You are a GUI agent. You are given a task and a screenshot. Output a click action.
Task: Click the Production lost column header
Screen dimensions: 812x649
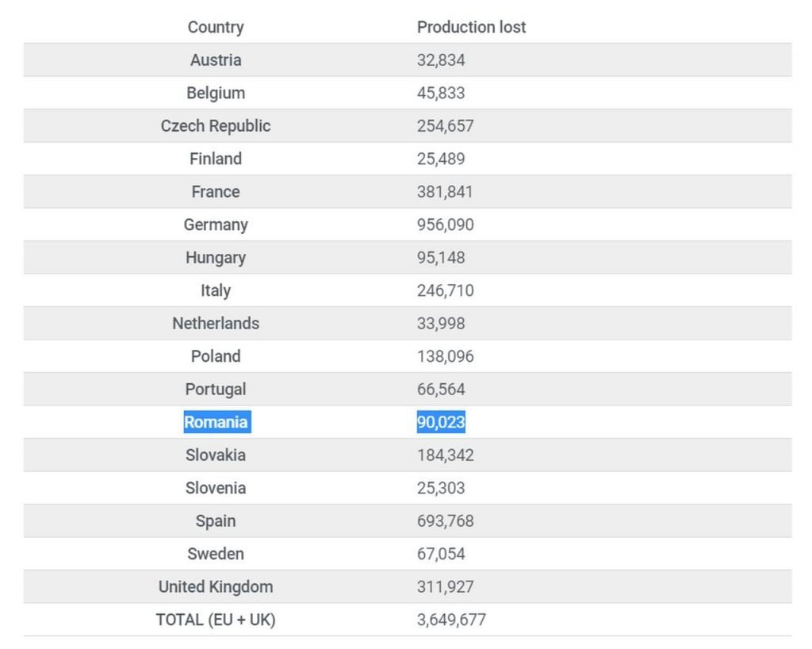(471, 27)
